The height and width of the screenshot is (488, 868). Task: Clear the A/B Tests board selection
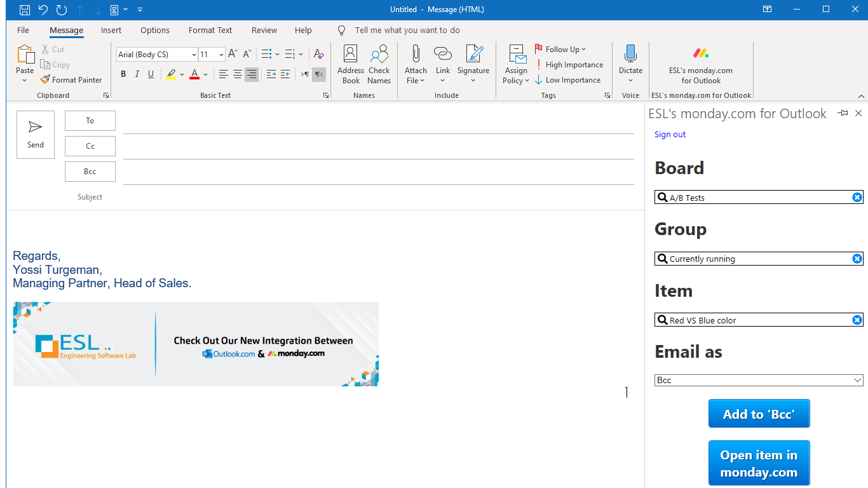click(x=857, y=198)
